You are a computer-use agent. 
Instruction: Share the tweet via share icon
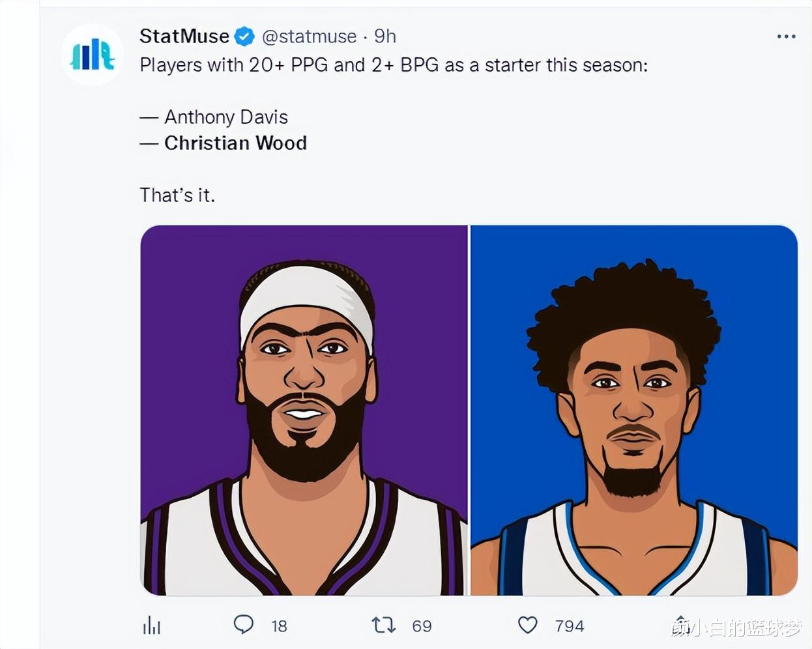pos(680,624)
